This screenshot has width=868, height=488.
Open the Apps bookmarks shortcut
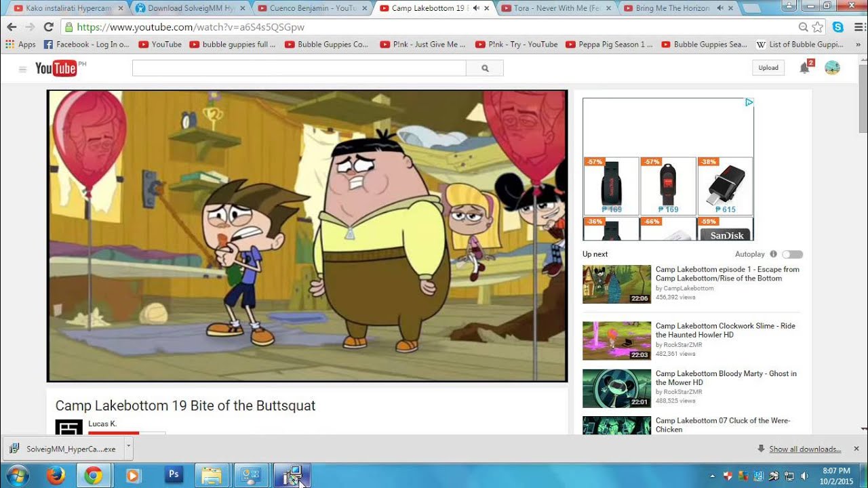coord(20,44)
